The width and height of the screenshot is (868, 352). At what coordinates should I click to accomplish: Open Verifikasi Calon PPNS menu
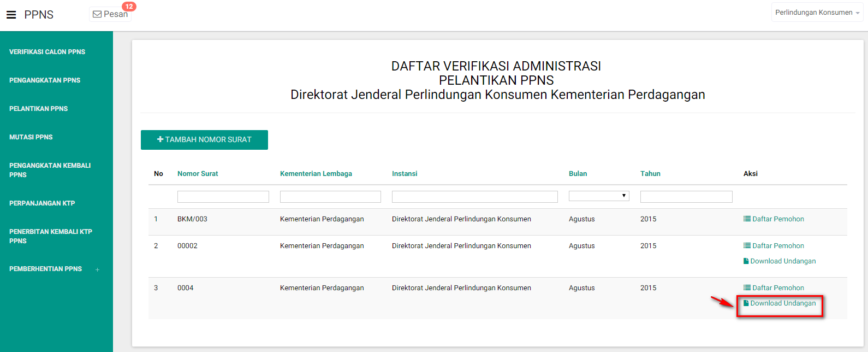[47, 52]
